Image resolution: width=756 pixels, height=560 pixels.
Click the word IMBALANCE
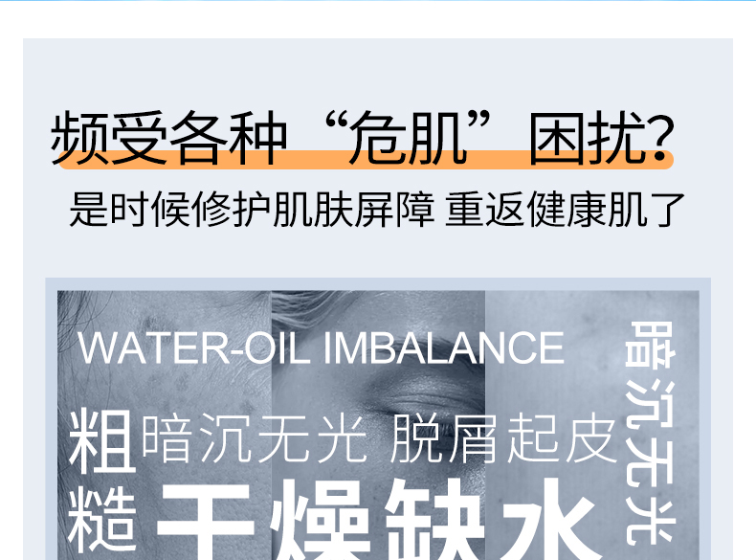click(444, 347)
